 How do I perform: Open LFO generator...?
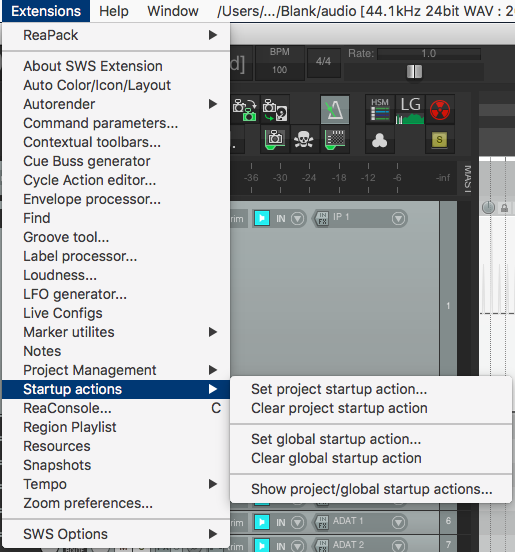tap(116, 294)
